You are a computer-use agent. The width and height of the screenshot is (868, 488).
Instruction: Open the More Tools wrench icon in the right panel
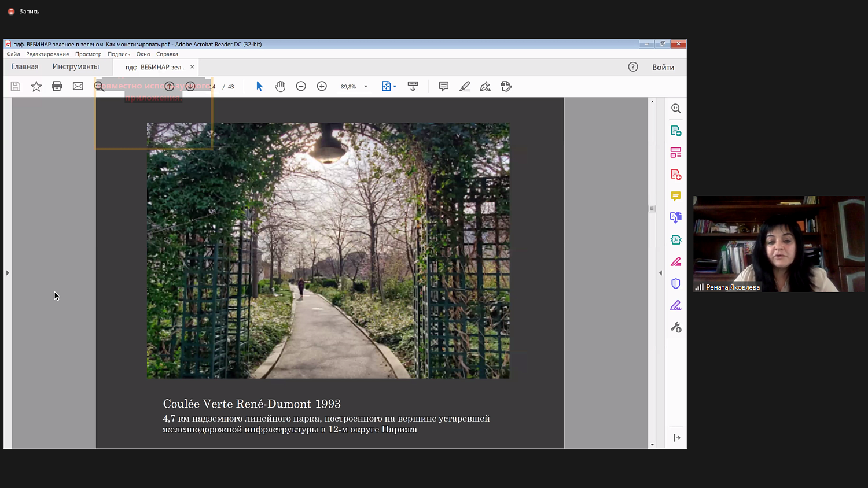click(x=676, y=328)
